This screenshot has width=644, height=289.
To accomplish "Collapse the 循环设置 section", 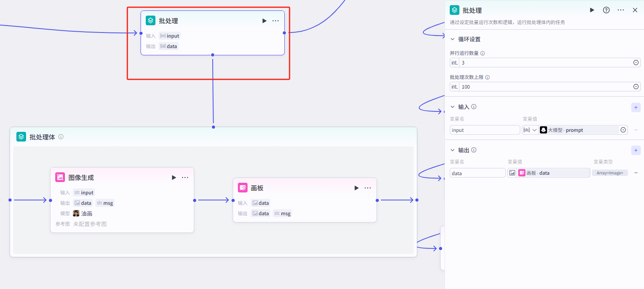I will tap(453, 39).
